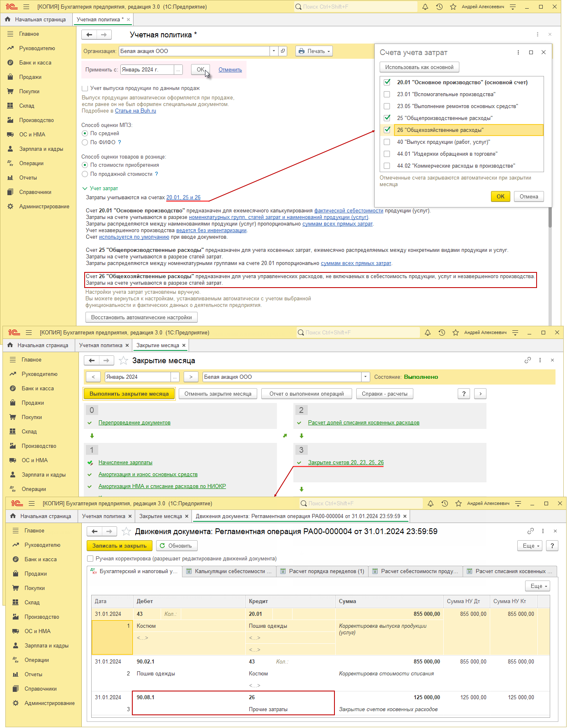Enable Учет выпуска продукции по данным продаж checkbox
This screenshot has height=728, width=567.
click(x=85, y=88)
